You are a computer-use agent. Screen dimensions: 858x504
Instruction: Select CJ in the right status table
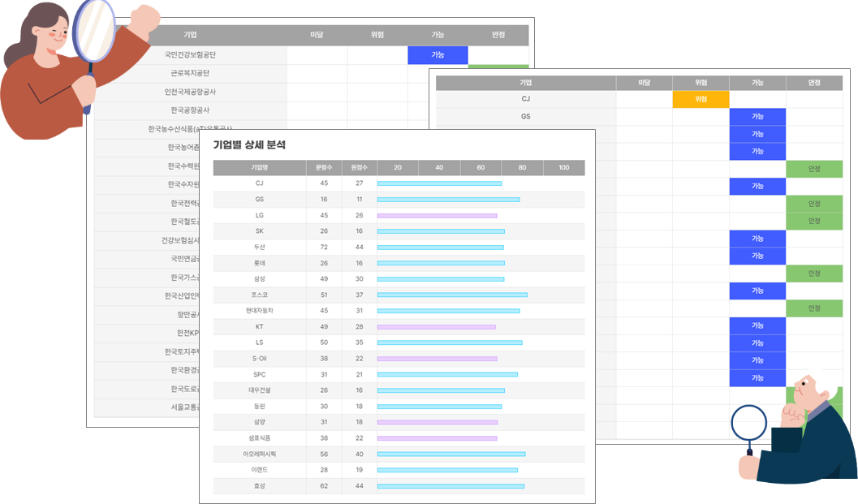(526, 99)
